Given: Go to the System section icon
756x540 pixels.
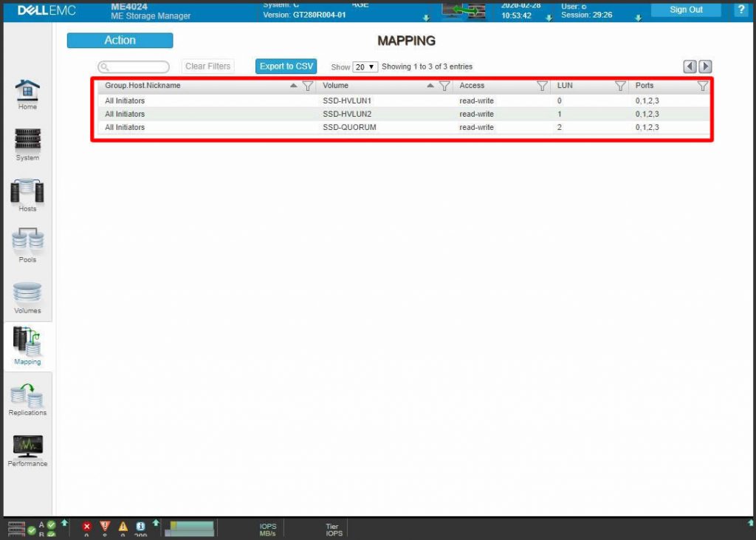Looking at the screenshot, I should (x=27, y=139).
